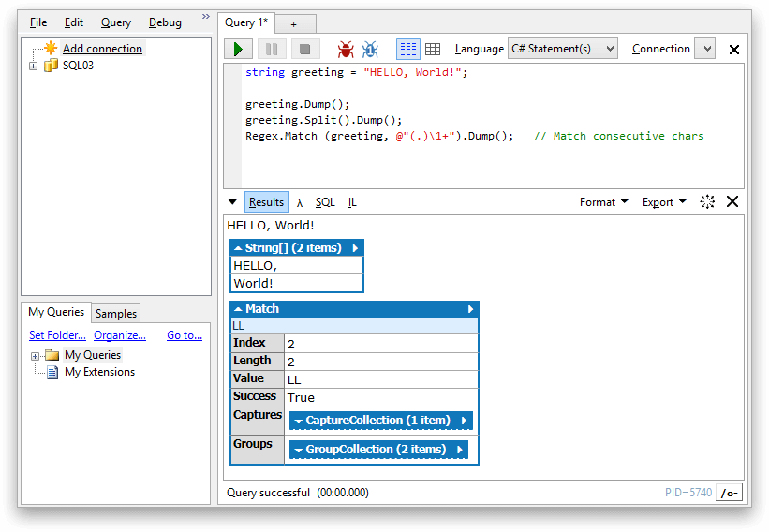This screenshot has height=532, width=769.
Task: Open the Query menu
Action: [116, 22]
